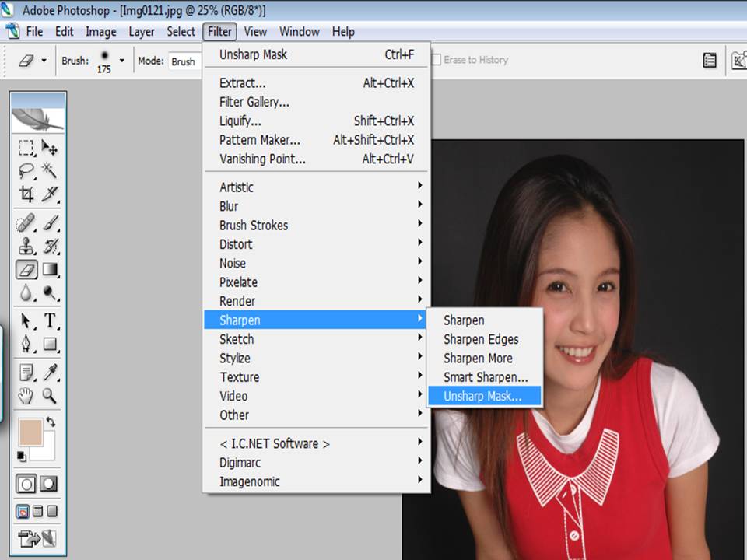
Task: Click the feather logo at toolbox top
Action: (x=37, y=120)
